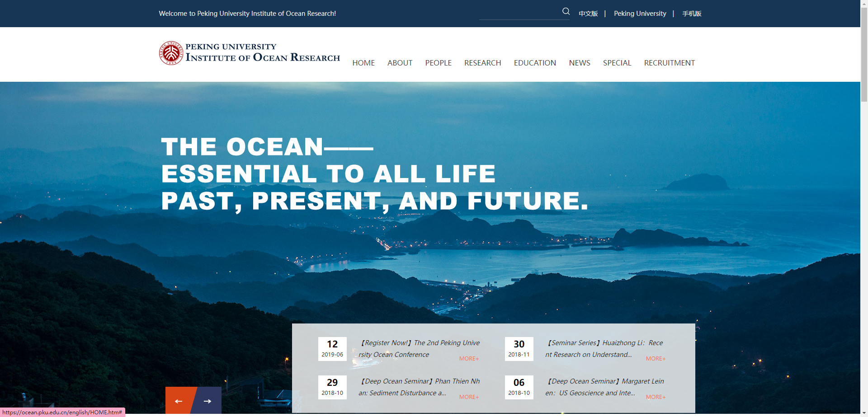Open the EDUCATION menu item

(x=535, y=63)
